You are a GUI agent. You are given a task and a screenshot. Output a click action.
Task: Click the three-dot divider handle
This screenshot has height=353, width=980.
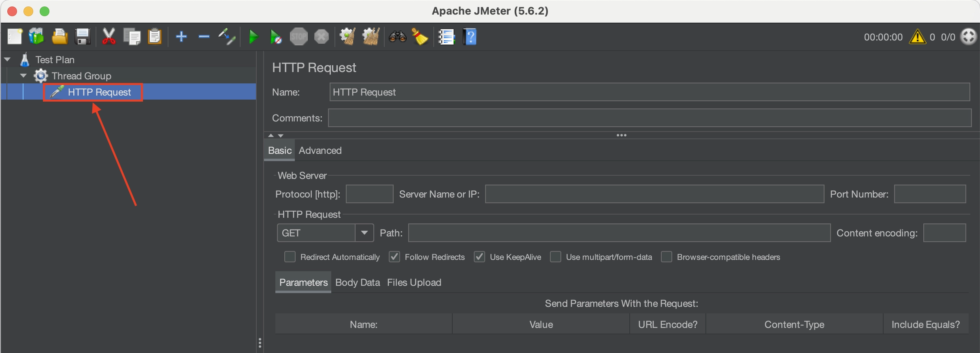point(621,135)
